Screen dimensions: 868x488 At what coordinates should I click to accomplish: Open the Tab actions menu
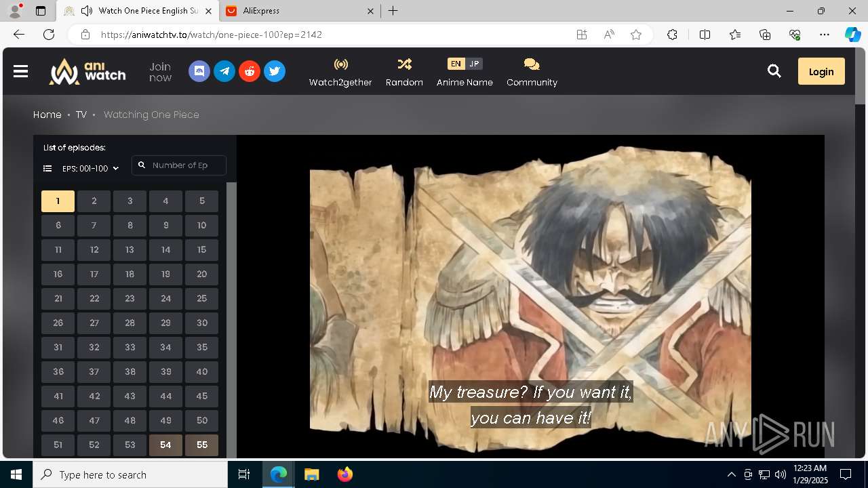(41, 11)
